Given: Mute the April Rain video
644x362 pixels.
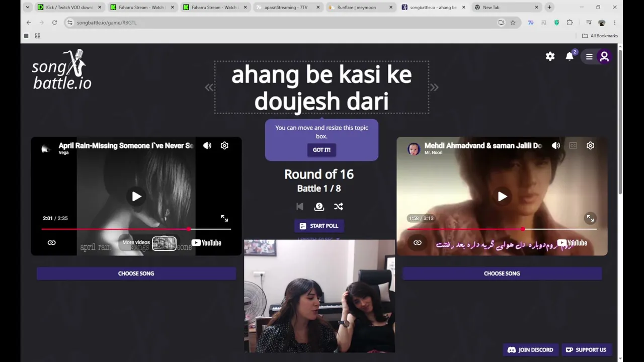Looking at the screenshot, I should pos(207,146).
